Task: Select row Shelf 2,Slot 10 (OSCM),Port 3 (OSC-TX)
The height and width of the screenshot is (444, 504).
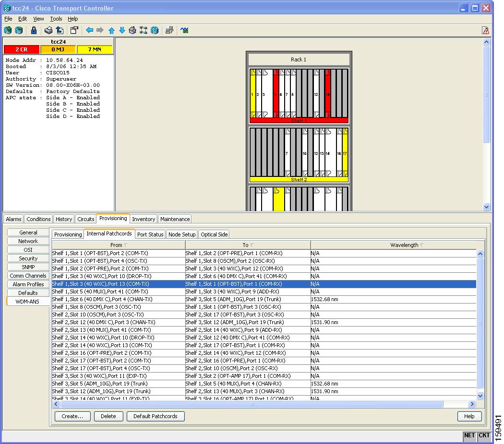Action: [x=264, y=315]
